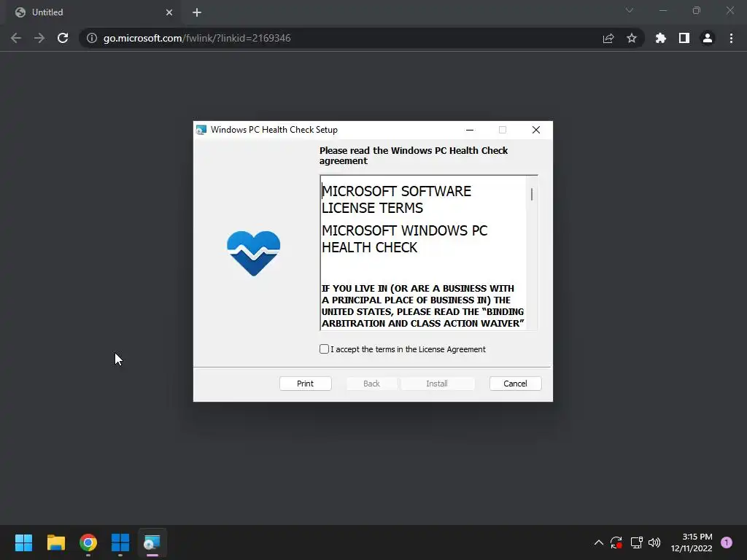This screenshot has height=560, width=747.
Task: Click the 'MICROSOFT WINDOWS PC HEALTH CHECK' heading
Action: point(404,239)
